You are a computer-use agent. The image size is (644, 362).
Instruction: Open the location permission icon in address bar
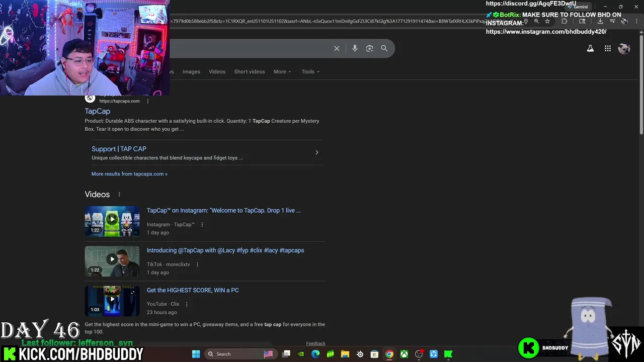pos(526,21)
